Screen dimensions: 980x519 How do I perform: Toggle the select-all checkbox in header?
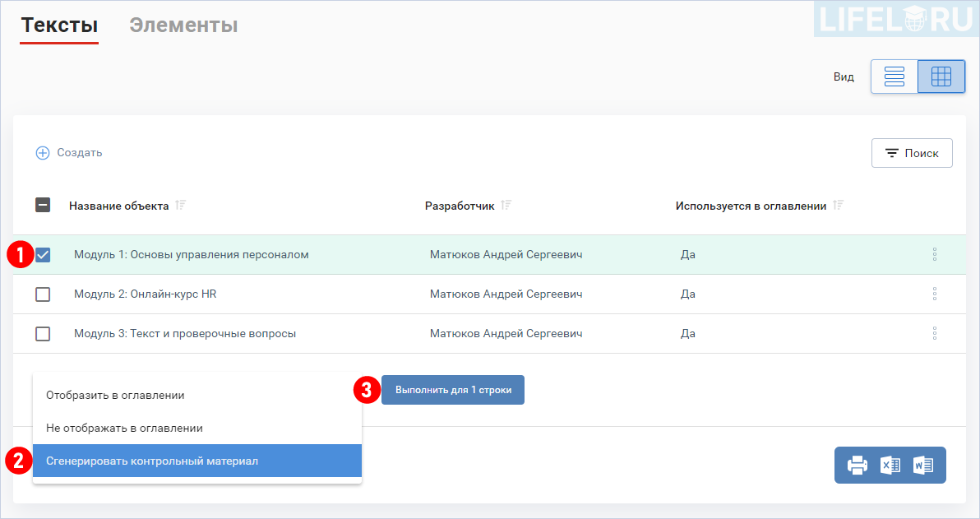[43, 205]
